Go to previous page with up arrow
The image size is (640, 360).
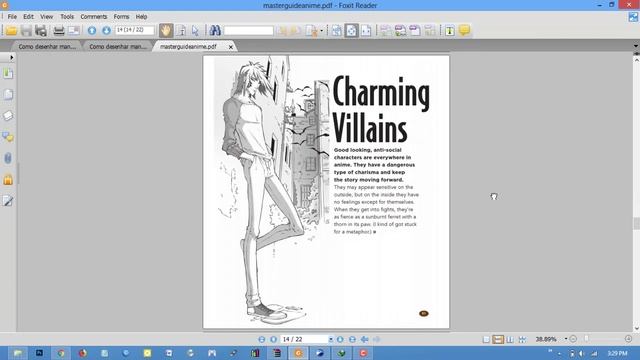tap(92, 31)
